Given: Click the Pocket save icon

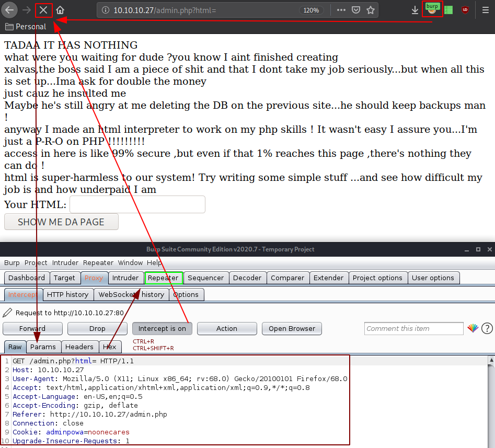Looking at the screenshot, I should point(356,10).
